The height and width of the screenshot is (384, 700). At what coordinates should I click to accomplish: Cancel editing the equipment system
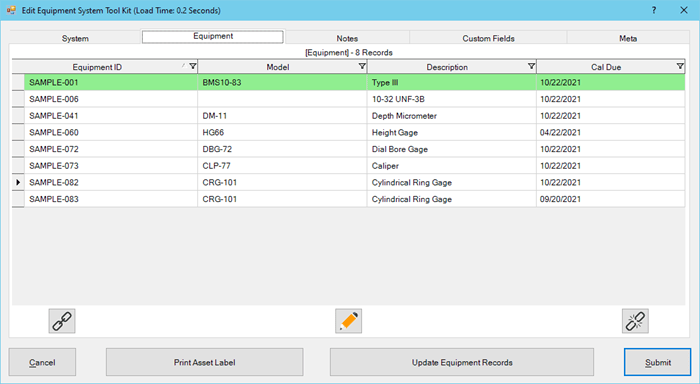coord(42,362)
